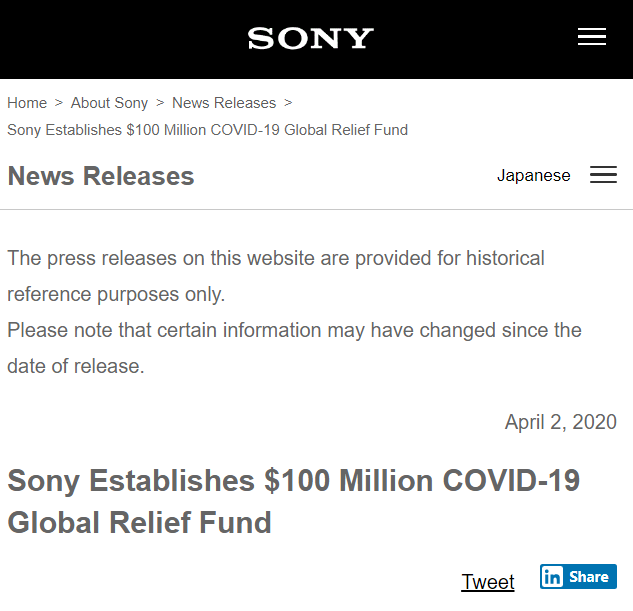Click the arrow following the News Releases breadcrumb
Image resolution: width=633 pixels, height=611 pixels.
tap(288, 103)
